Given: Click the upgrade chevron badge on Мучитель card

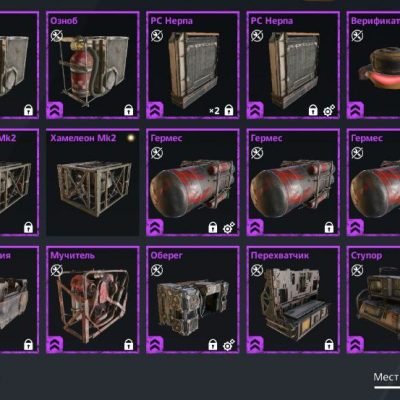Looking at the screenshot, I should (55, 345).
